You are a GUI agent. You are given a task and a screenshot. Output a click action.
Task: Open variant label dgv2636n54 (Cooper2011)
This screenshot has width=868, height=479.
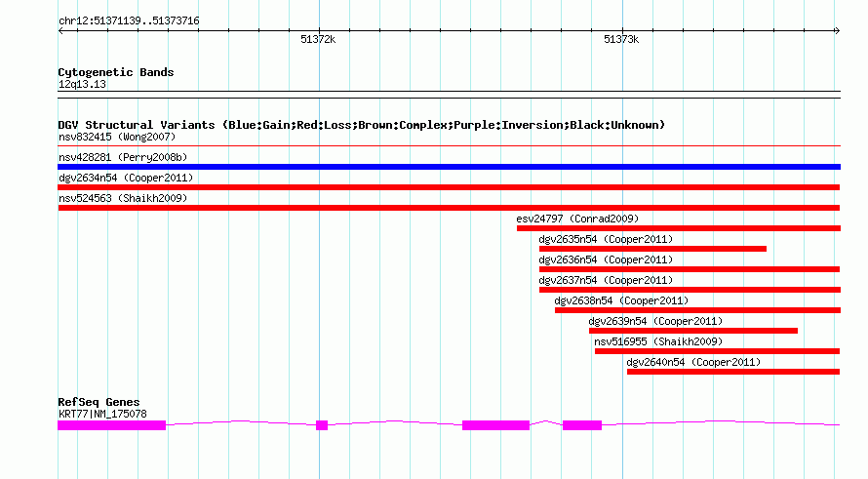tap(606, 259)
